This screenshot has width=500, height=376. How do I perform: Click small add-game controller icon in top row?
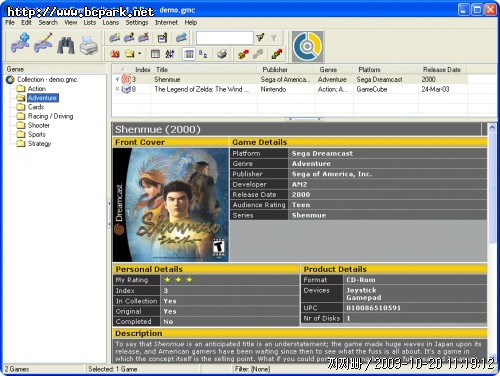pos(114,38)
